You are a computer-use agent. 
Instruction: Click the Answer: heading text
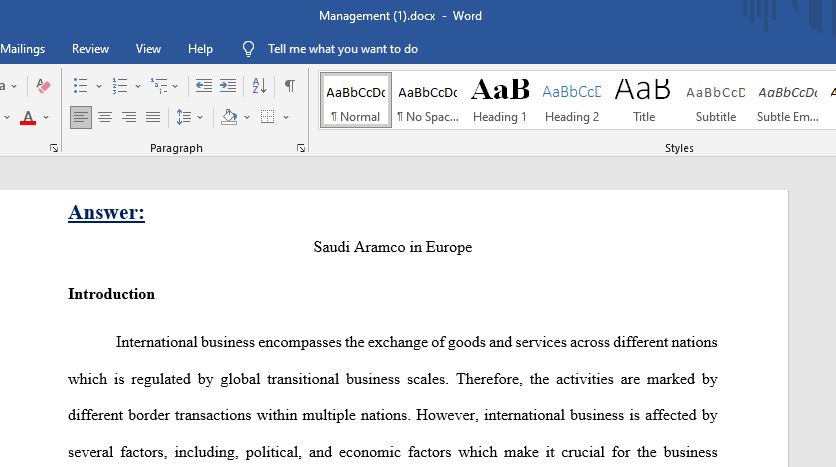click(106, 213)
